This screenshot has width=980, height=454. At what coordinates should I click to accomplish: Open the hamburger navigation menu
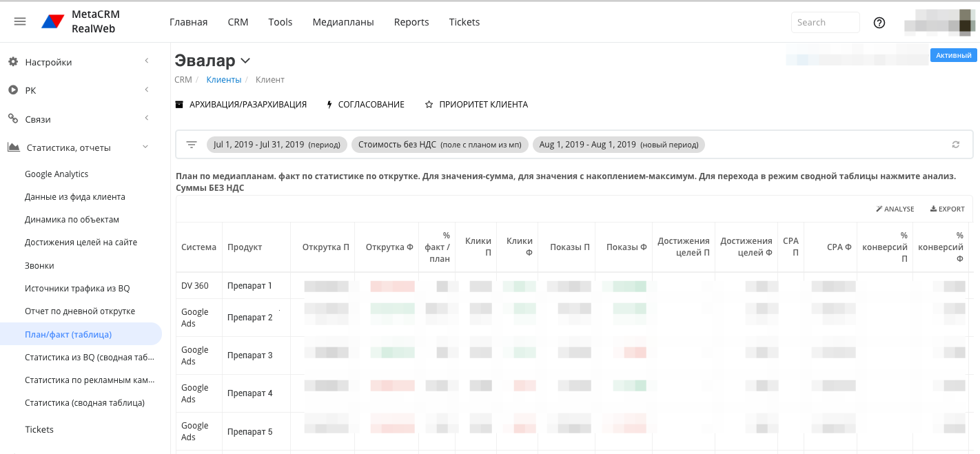pyautogui.click(x=20, y=21)
